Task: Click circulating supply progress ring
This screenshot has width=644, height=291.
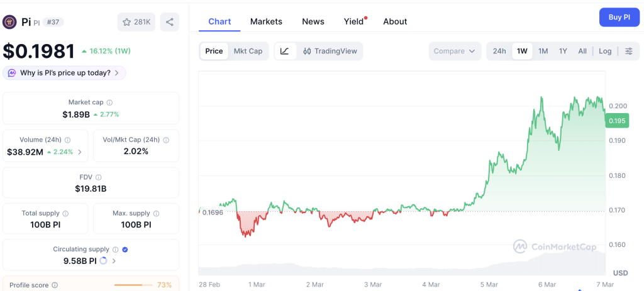Action: pos(104,261)
